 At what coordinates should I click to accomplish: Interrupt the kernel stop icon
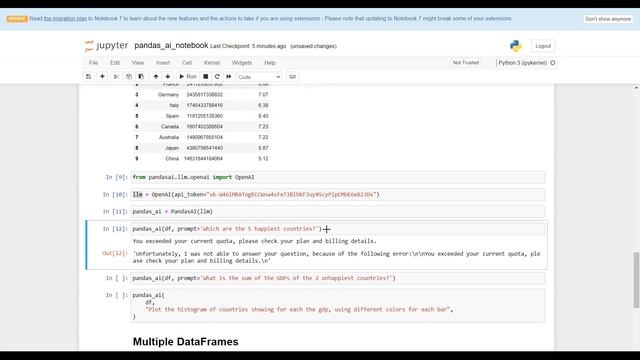point(206,77)
